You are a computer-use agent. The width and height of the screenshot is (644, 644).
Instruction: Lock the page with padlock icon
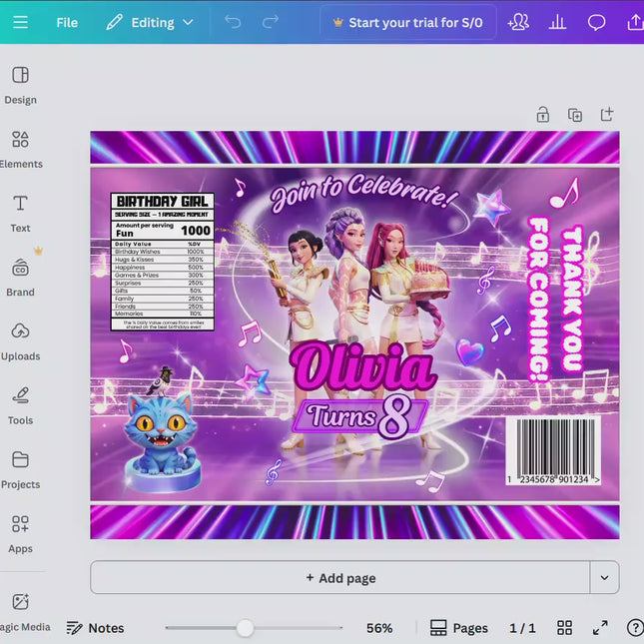(542, 115)
